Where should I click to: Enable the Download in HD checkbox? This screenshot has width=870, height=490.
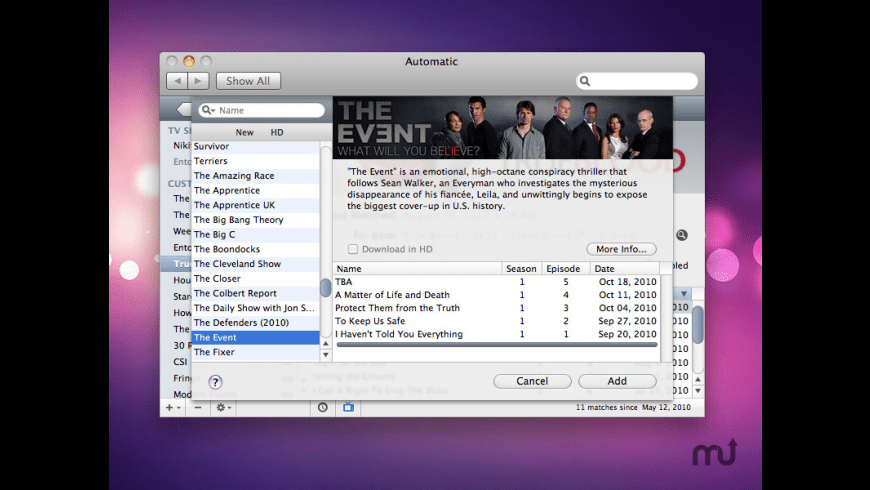[x=353, y=249]
